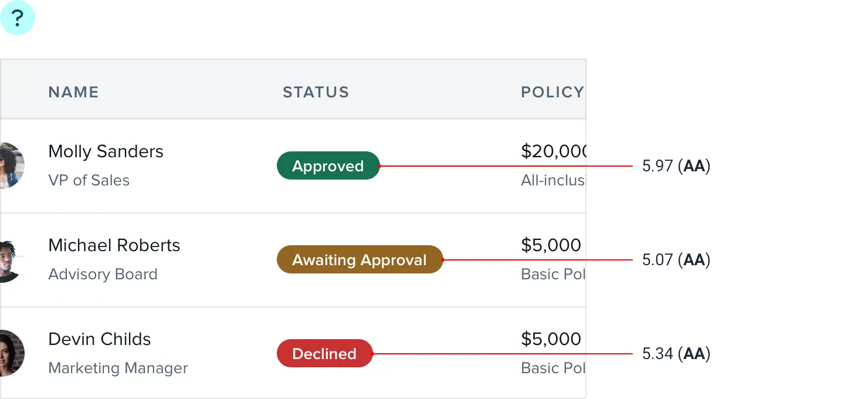Select Devin Childs' avatar image

click(x=12, y=353)
